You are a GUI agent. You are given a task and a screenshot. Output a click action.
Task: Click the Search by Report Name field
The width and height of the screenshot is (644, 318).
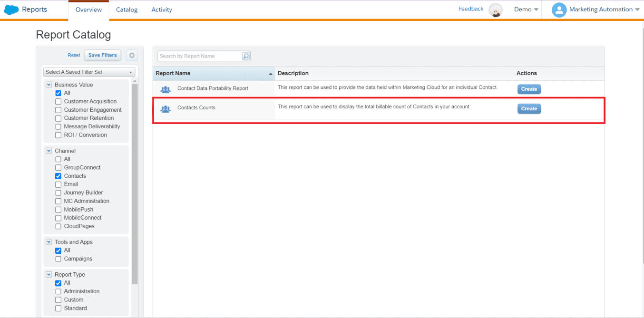click(x=200, y=56)
